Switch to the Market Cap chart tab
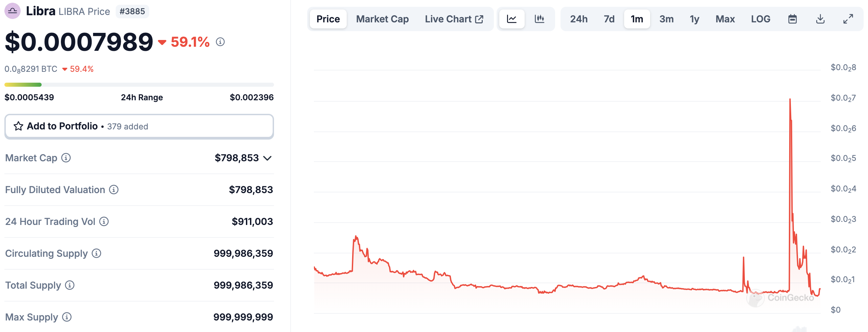Viewport: 868px width, 332px height. point(382,19)
